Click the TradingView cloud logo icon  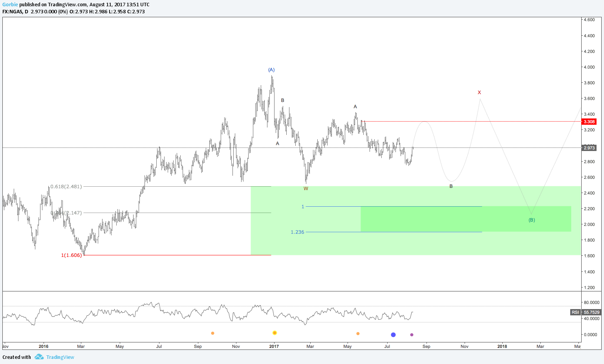pos(39,357)
